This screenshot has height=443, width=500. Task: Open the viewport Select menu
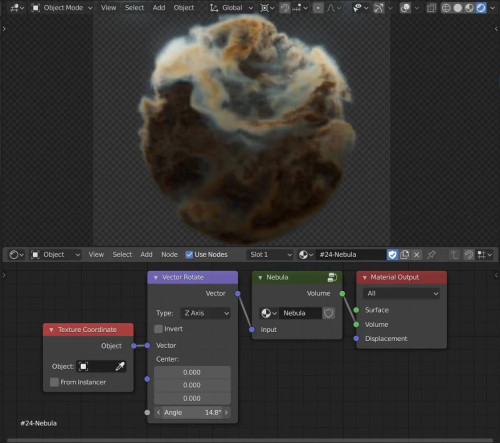[134, 8]
